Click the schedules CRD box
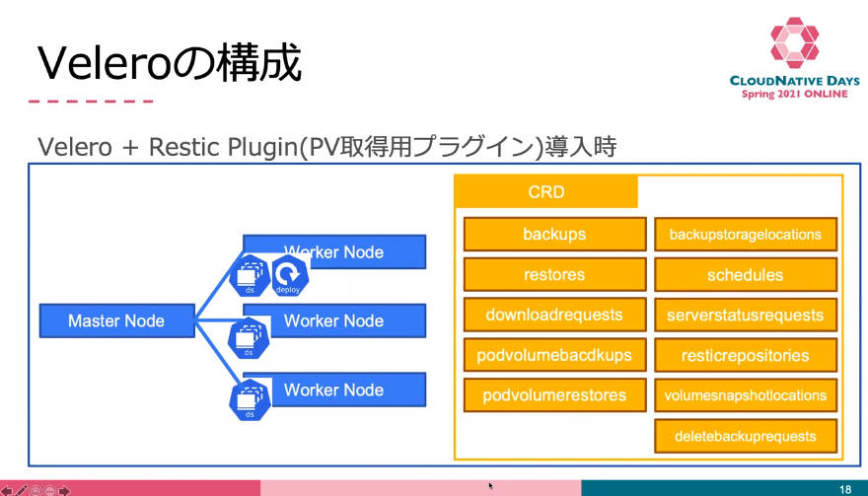868x496 pixels. [x=746, y=274]
